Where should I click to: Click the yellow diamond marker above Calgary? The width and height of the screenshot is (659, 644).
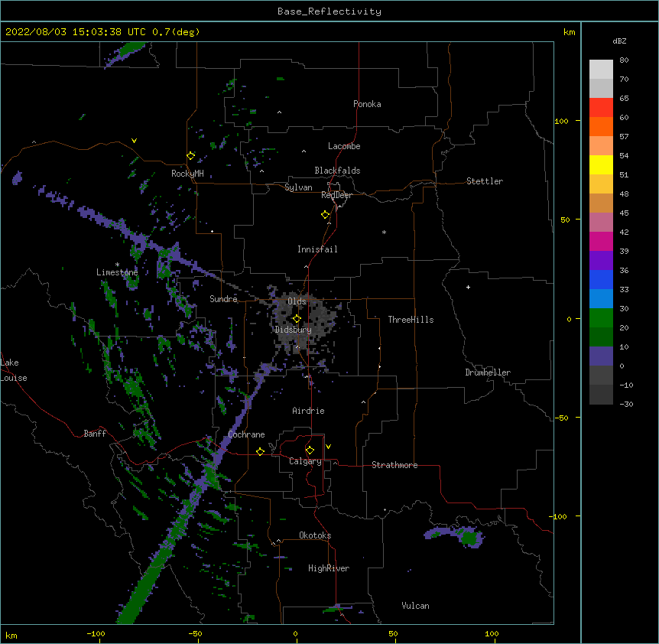pos(310,450)
